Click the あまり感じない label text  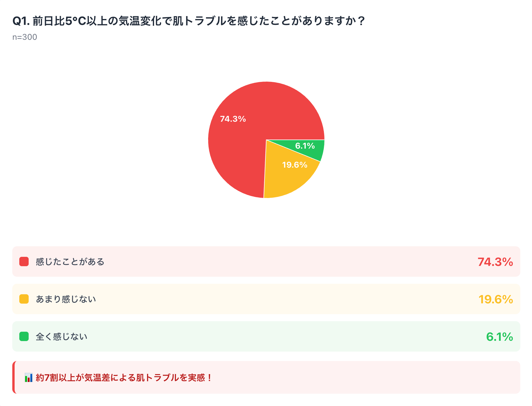[x=66, y=299]
